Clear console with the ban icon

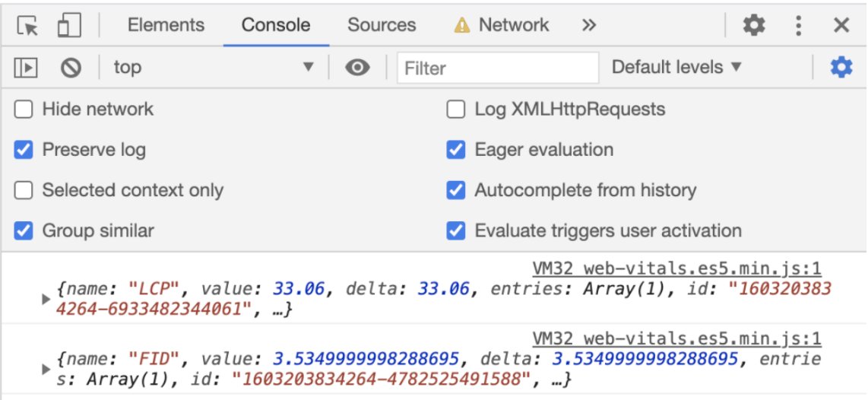pyautogui.click(x=71, y=68)
